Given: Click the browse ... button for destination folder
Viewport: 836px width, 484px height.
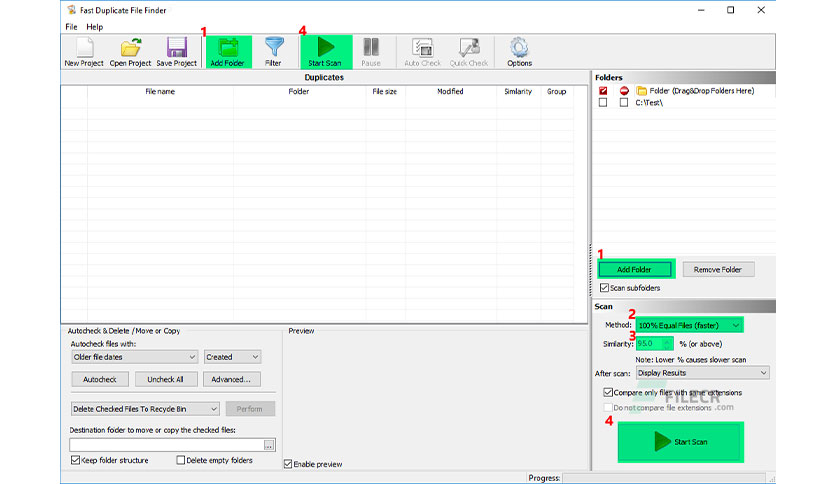Looking at the screenshot, I should click(x=269, y=445).
